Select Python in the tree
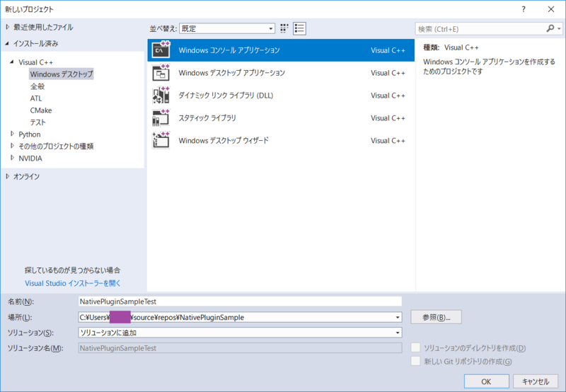 click(x=30, y=134)
